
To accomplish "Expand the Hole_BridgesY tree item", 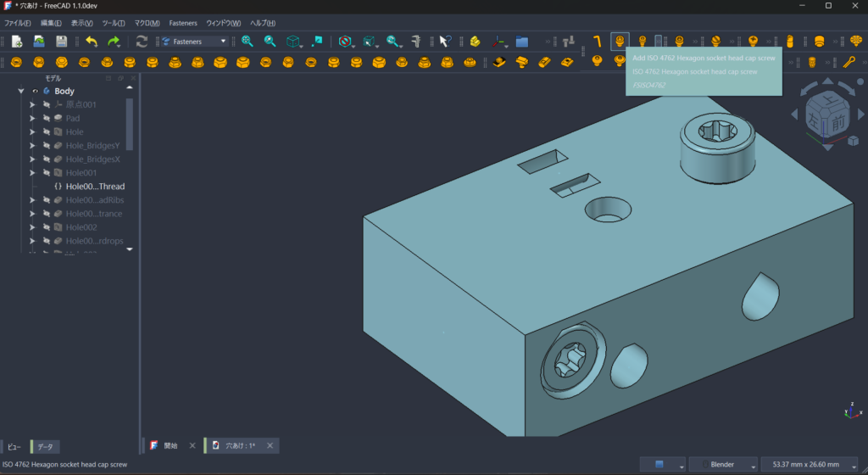I will [x=32, y=145].
